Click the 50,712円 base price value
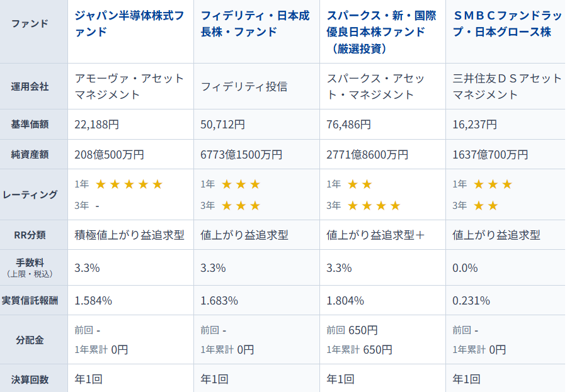This screenshot has width=567, height=392. 222,125
